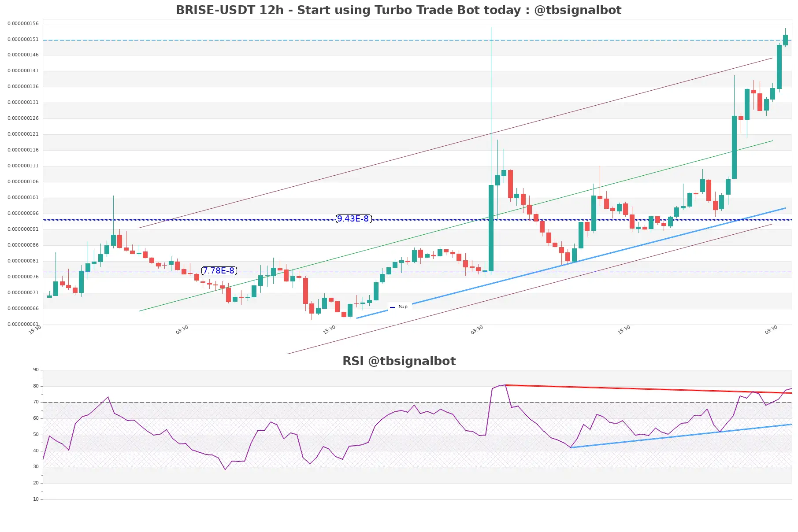Image resolution: width=798 pixels, height=532 pixels.
Task: Click the 0.000000111 price axis label
Action: pyautogui.click(x=23, y=166)
